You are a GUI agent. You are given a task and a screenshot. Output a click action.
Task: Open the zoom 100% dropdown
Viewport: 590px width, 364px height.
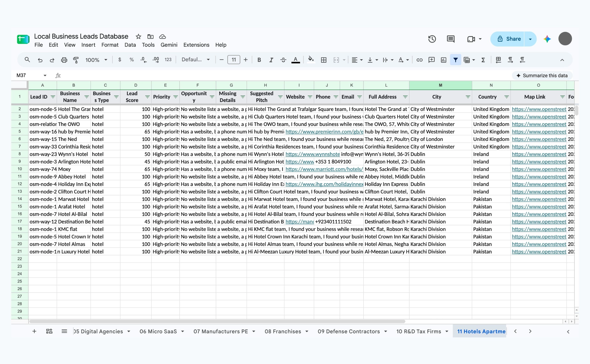coord(96,60)
